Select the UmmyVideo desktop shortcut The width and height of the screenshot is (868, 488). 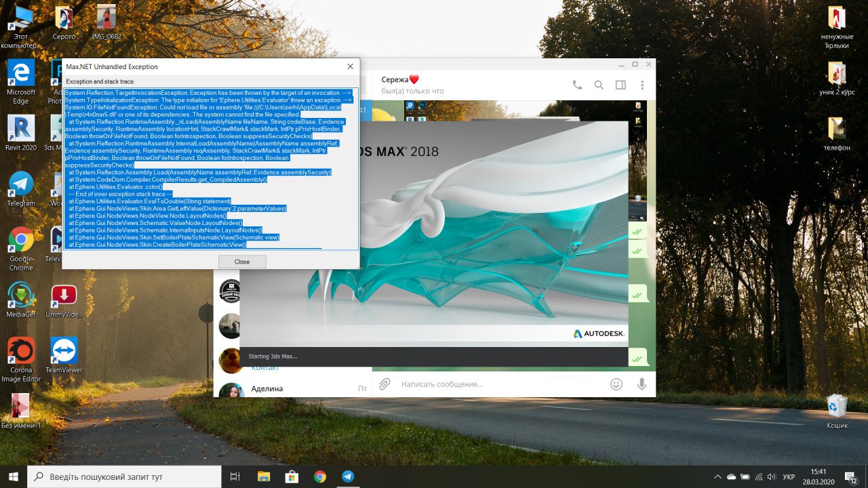[64, 300]
